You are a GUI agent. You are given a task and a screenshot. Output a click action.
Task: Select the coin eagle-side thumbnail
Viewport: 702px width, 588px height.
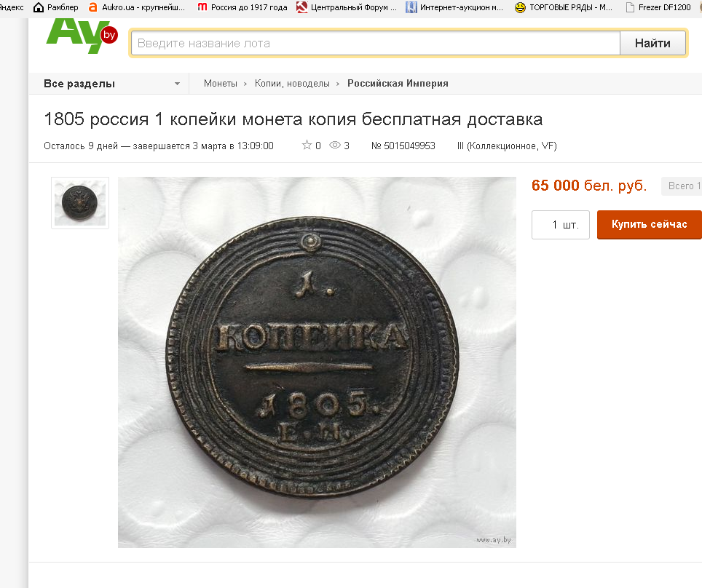click(80, 203)
